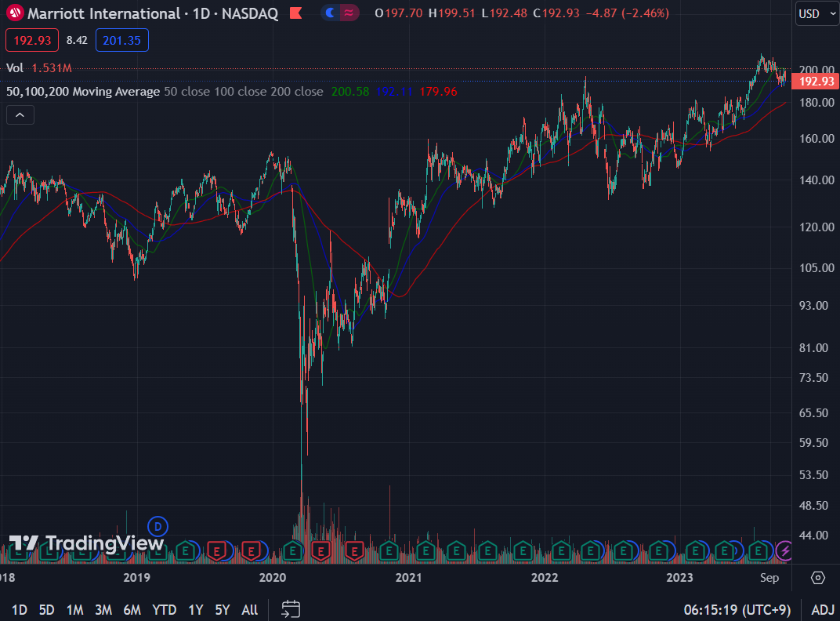
Task: Click the blue 201.35 buy price button
Action: [x=121, y=40]
